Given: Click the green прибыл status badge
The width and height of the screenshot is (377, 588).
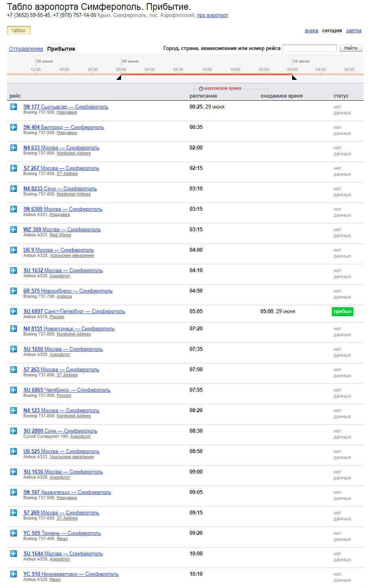Looking at the screenshot, I should pos(342,312).
